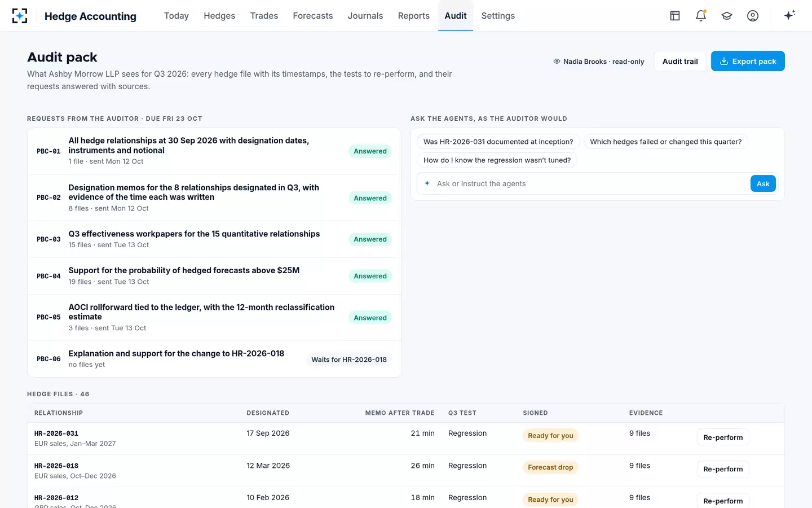Sort by the Designated column header
Viewport: 812px width, 508px height.
coord(268,413)
